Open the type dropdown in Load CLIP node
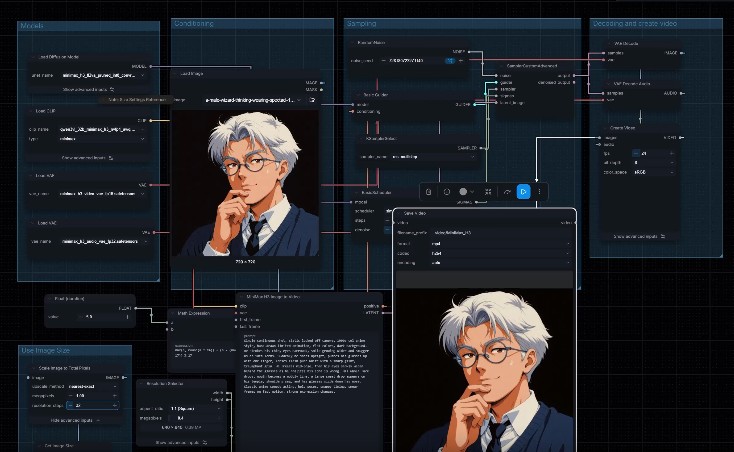Viewport: 734px width, 452px height. (x=102, y=139)
